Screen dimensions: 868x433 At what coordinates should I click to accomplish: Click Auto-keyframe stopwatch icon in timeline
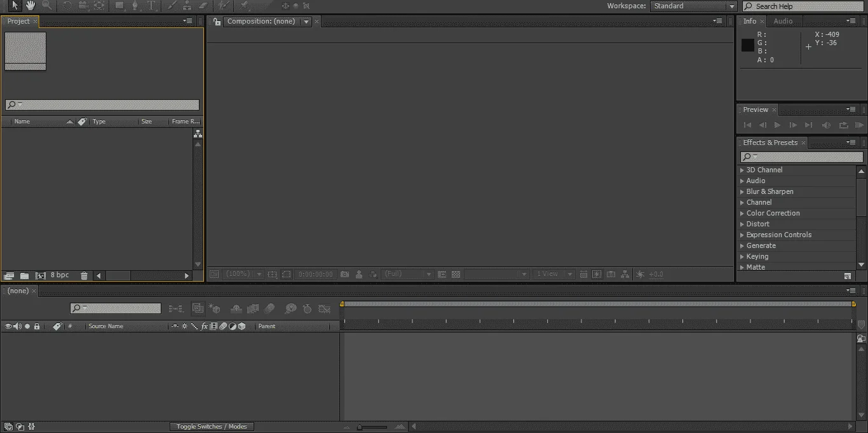click(x=308, y=308)
